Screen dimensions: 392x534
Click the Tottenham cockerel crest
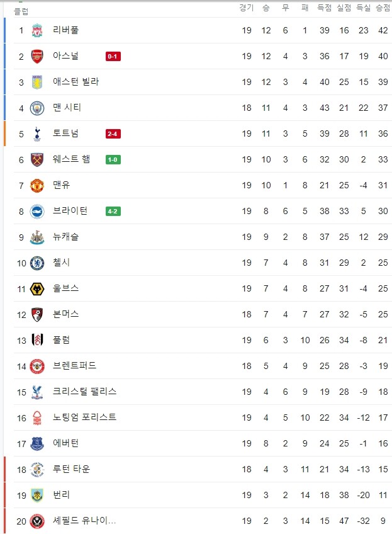click(37, 134)
